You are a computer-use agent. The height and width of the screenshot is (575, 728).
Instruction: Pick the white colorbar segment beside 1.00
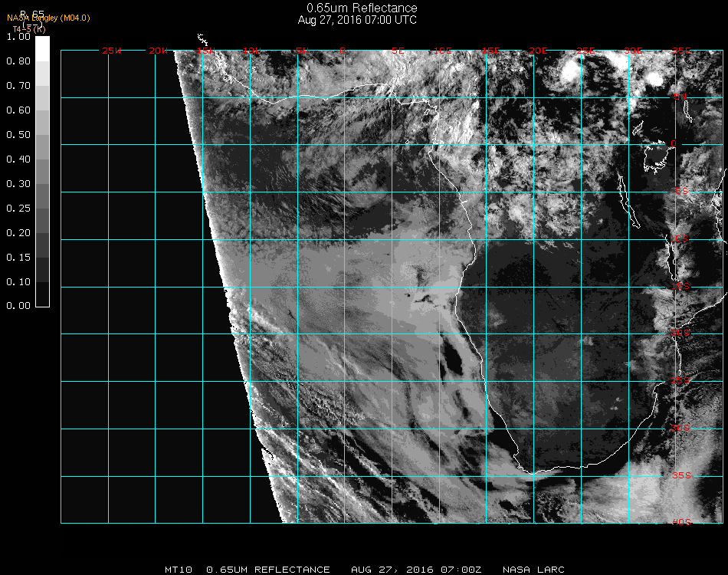42,49
